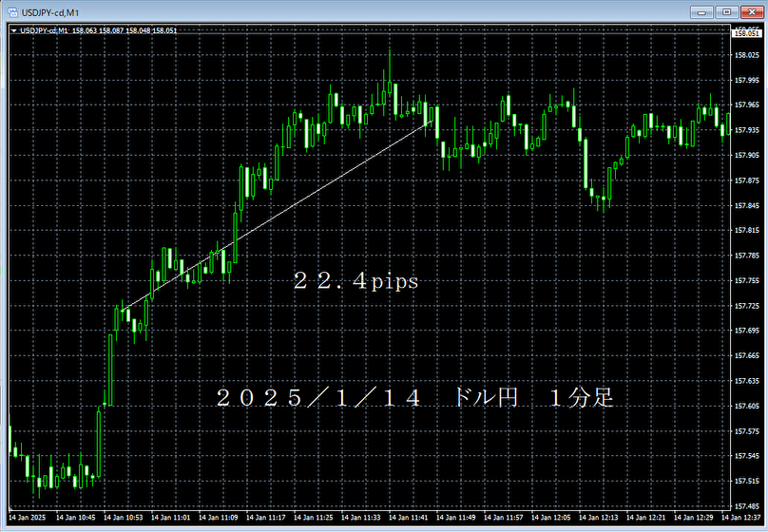
Task: Click the 14 Jan 11:33 time label
Action: pos(360,518)
